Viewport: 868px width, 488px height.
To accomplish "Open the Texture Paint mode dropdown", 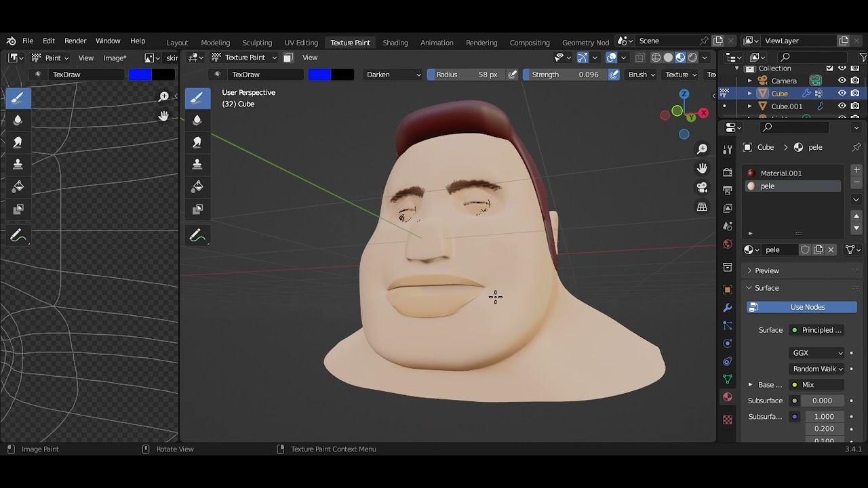I will [244, 58].
